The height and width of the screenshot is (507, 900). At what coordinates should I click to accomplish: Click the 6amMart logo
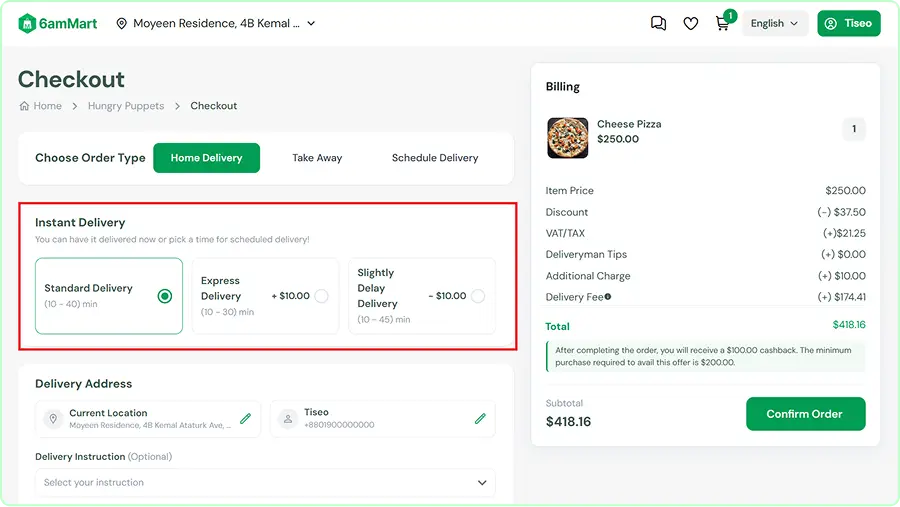[x=57, y=24]
